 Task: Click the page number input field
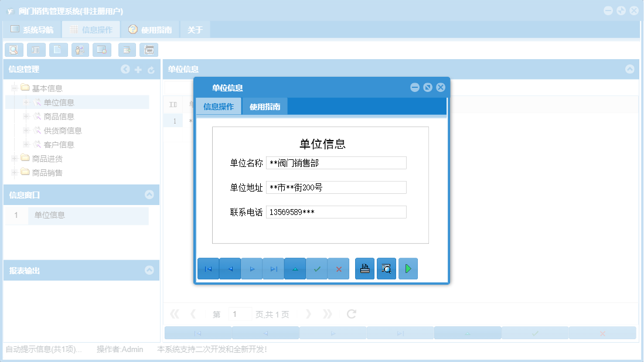[240, 314]
